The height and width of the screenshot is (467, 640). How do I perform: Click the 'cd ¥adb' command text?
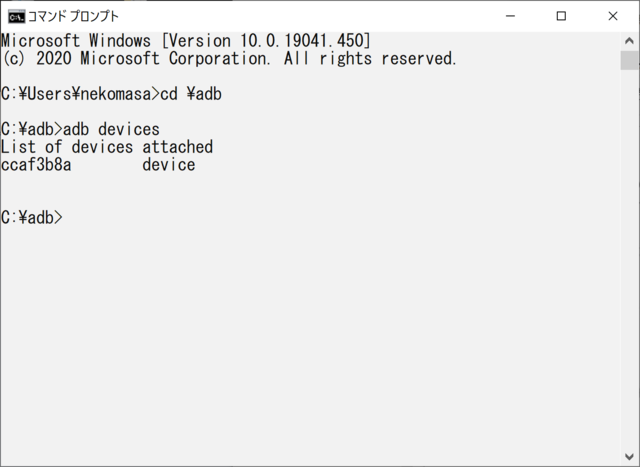191,94
